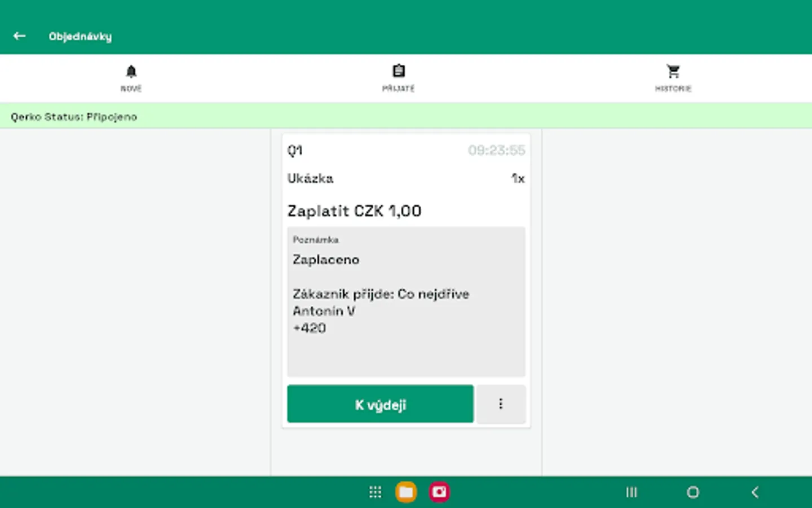Tap the K výdeji button

[380, 404]
